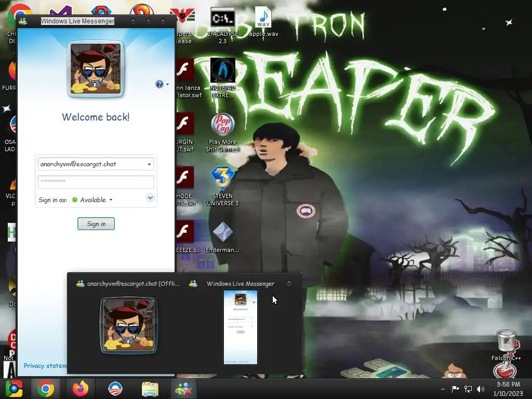Open the email address dropdown arrow

coord(149,164)
